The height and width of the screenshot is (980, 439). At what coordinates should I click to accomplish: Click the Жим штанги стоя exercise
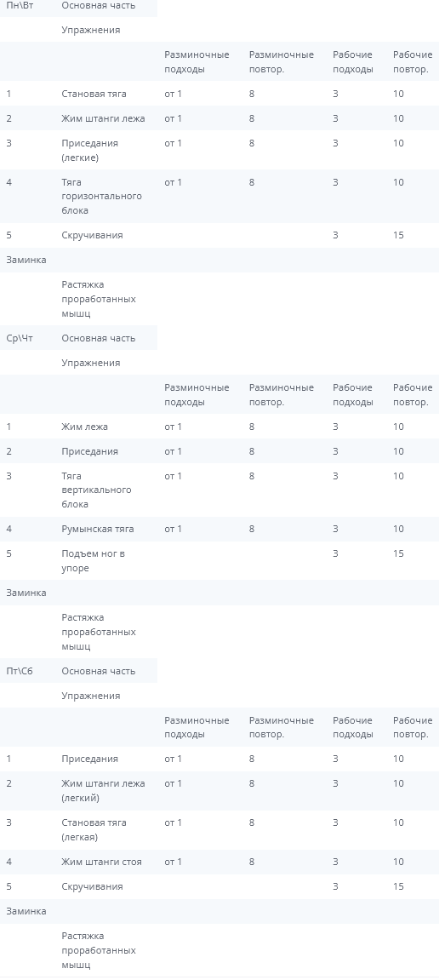(x=101, y=862)
